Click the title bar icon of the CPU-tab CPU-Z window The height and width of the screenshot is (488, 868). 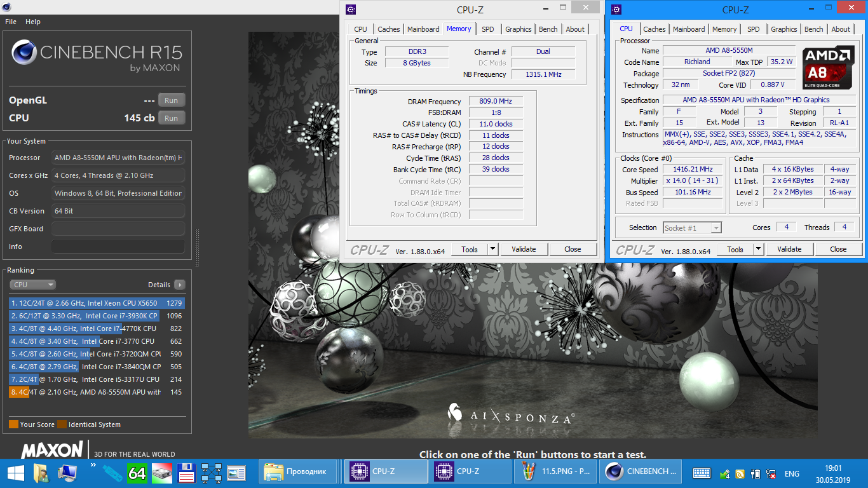616,9
